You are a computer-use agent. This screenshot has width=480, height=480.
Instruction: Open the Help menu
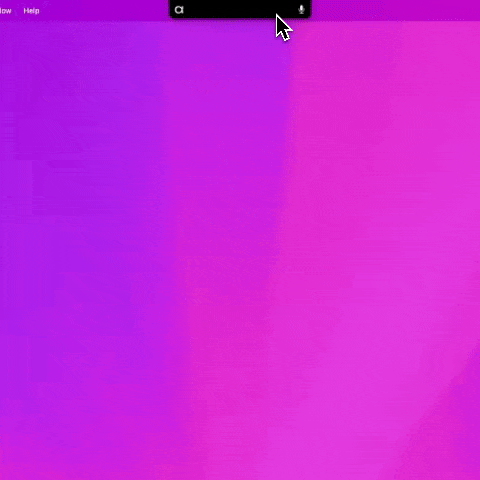[x=31, y=11]
